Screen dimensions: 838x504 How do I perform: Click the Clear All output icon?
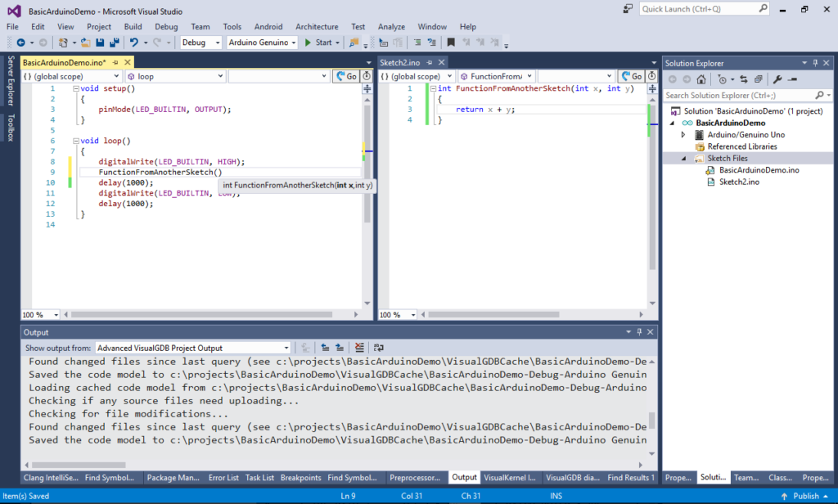tap(359, 346)
